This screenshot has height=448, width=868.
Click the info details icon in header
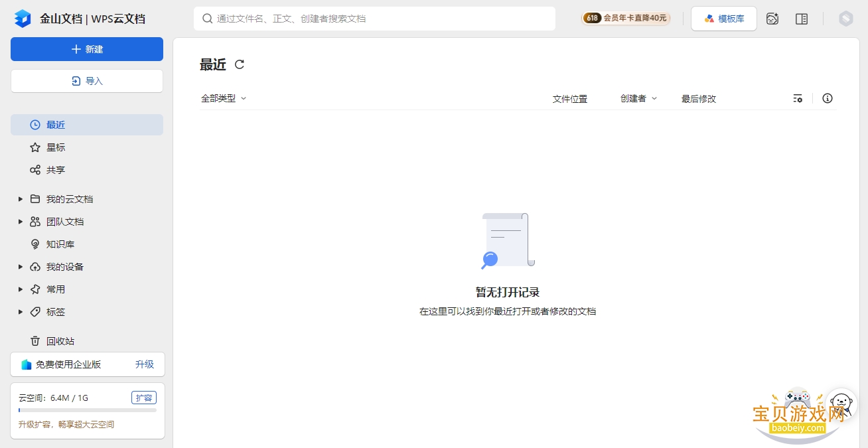(x=828, y=98)
